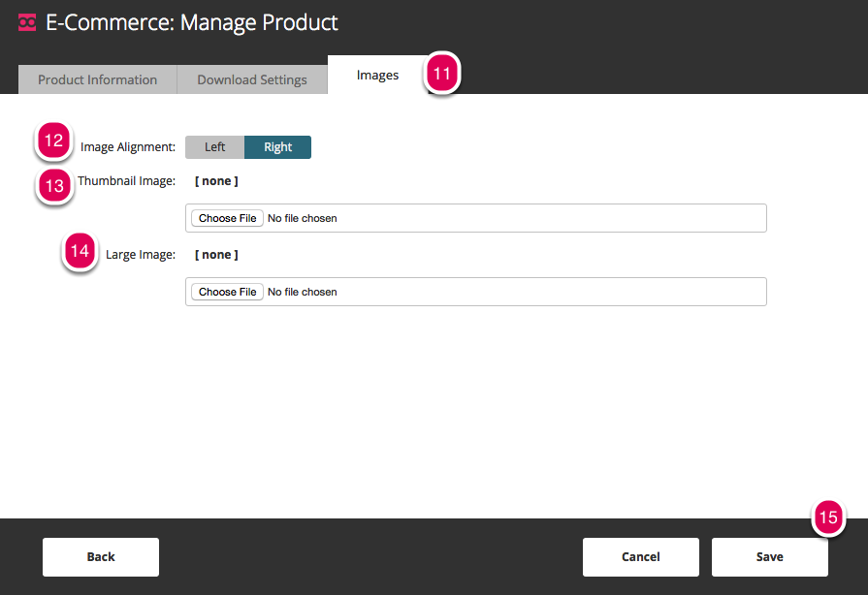
Task: Set image alignment to Left
Action: pos(214,147)
